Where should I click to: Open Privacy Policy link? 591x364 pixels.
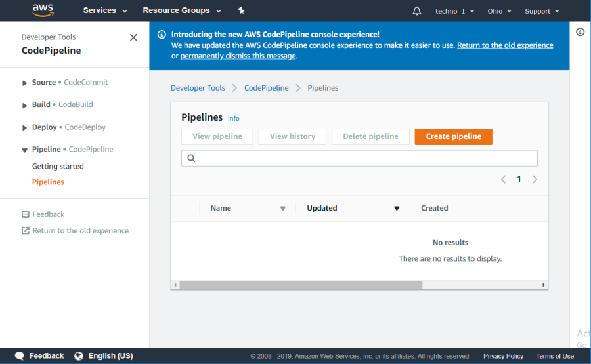coord(503,356)
